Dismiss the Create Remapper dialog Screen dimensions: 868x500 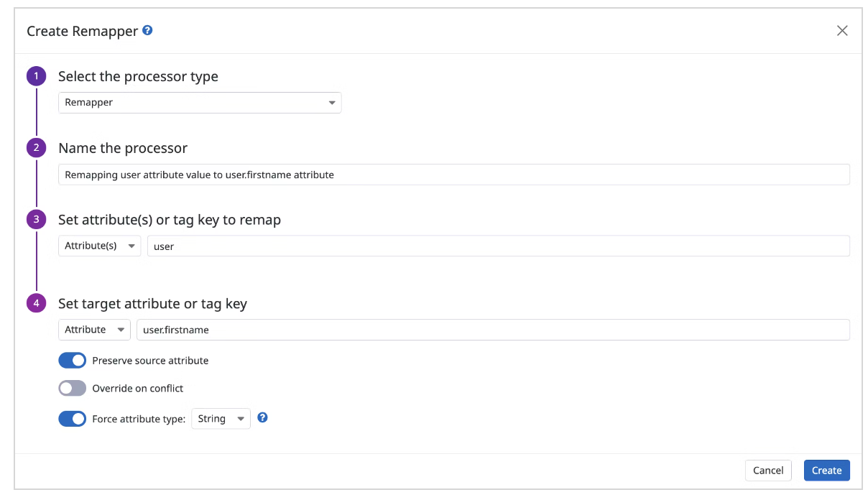pyautogui.click(x=841, y=30)
